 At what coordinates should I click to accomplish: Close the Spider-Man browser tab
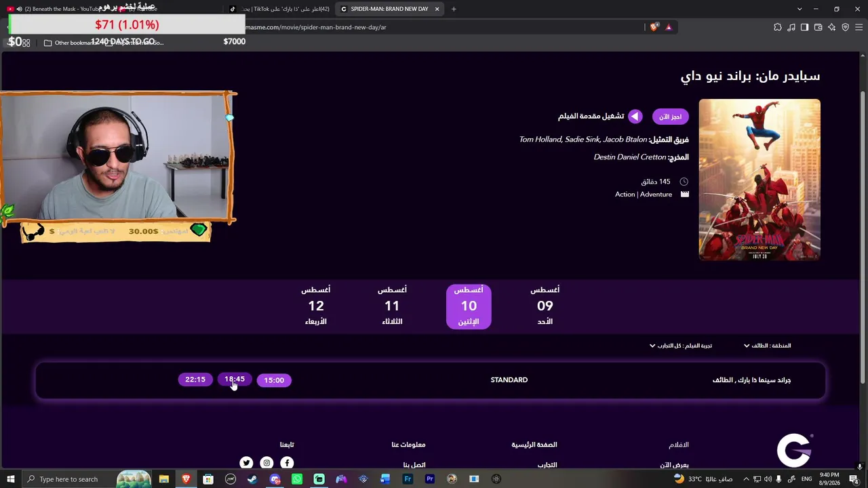(437, 9)
